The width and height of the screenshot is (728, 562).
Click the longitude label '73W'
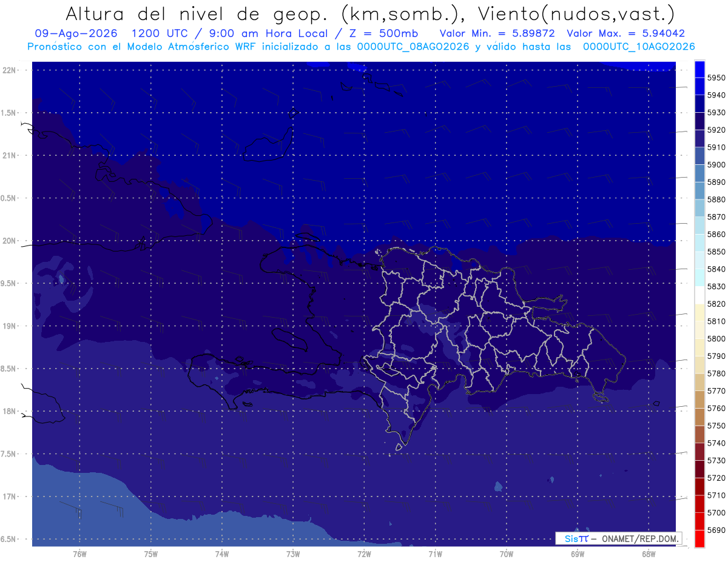tap(293, 554)
